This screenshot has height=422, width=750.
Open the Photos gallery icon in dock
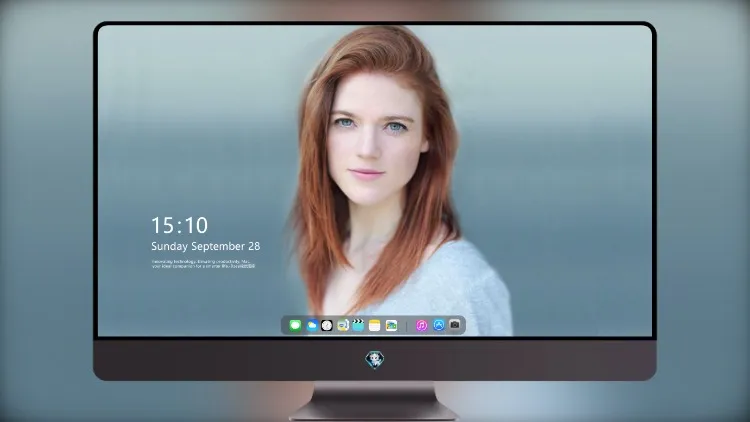click(x=391, y=325)
